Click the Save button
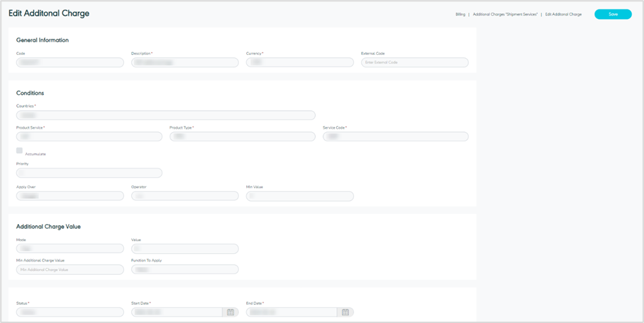 pyautogui.click(x=612, y=14)
